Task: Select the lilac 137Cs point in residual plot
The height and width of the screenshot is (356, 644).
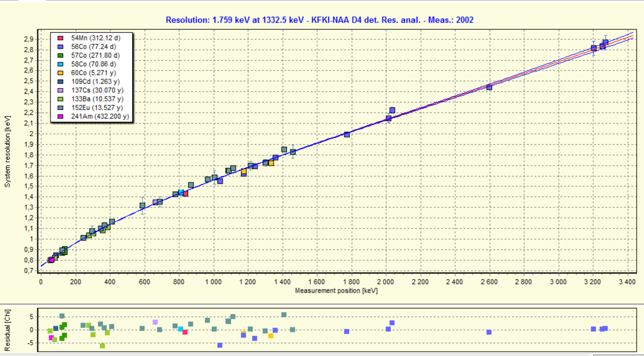Action: (x=155, y=322)
